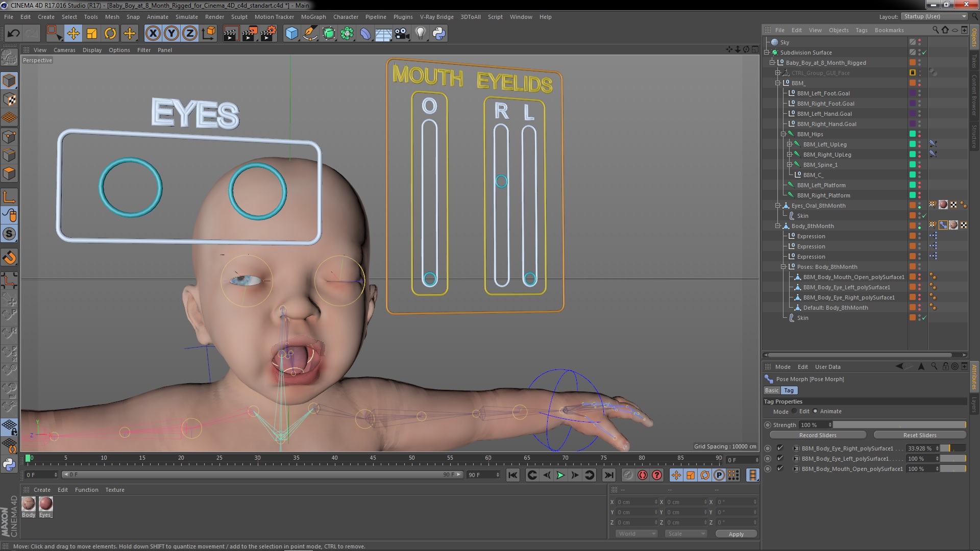Open the Simulate menu
Screen dimensions: 980x551
[x=187, y=17]
